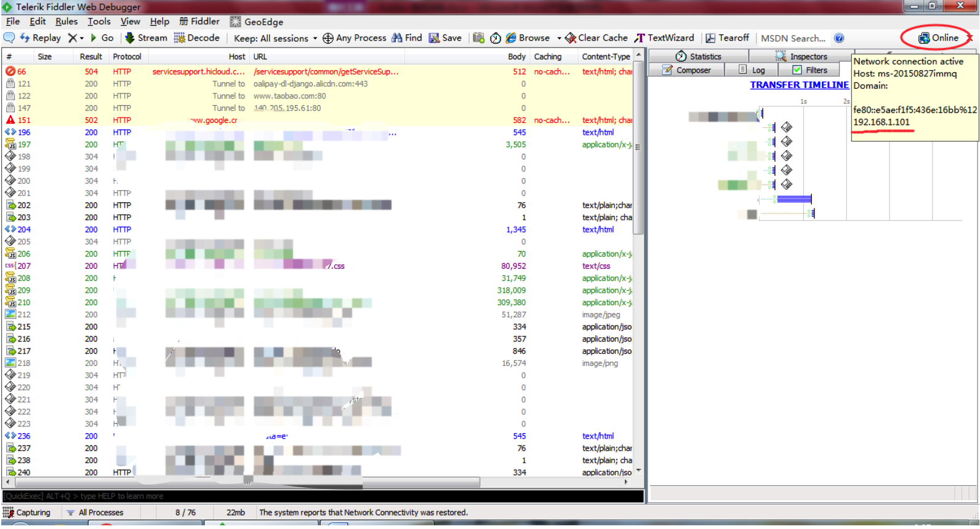Viewport: 980px width, 529px height.
Task: Open the Help menu
Action: tap(159, 22)
